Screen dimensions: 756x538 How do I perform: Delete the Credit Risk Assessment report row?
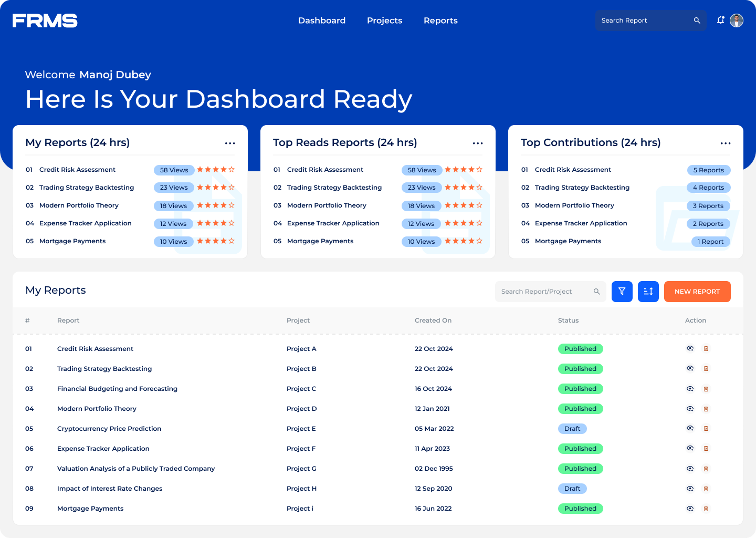[x=706, y=349]
